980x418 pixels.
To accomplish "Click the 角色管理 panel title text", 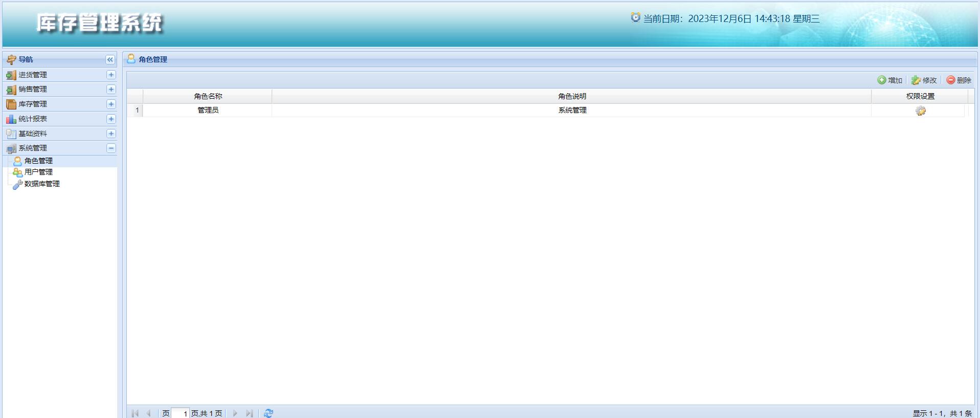I will pos(153,59).
